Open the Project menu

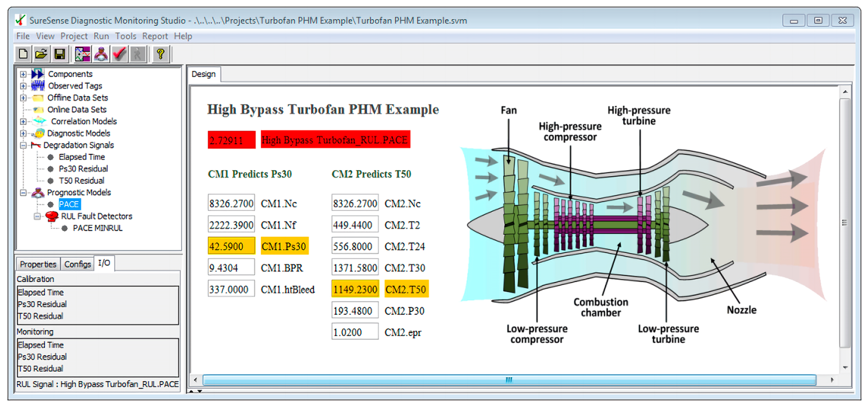(x=74, y=36)
